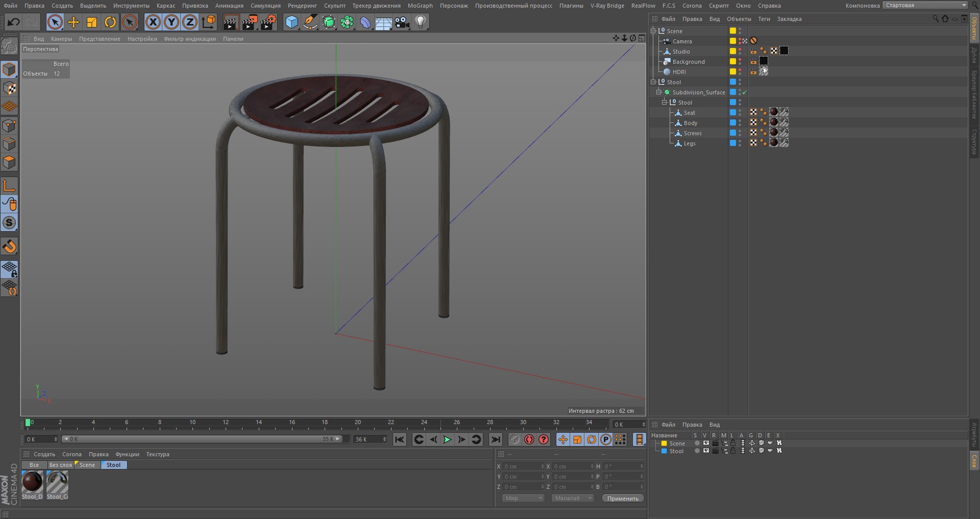Add a Camera object from toolbar
980x519 pixels.
click(x=402, y=22)
